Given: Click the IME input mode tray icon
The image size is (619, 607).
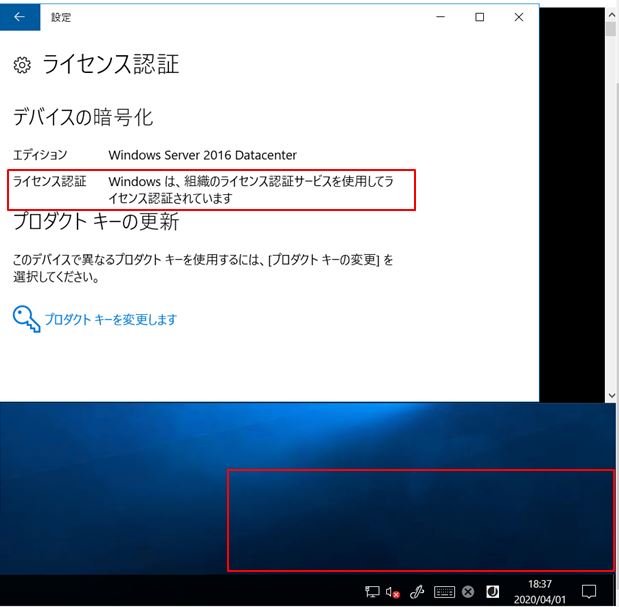Looking at the screenshot, I should pyautogui.click(x=492, y=591).
